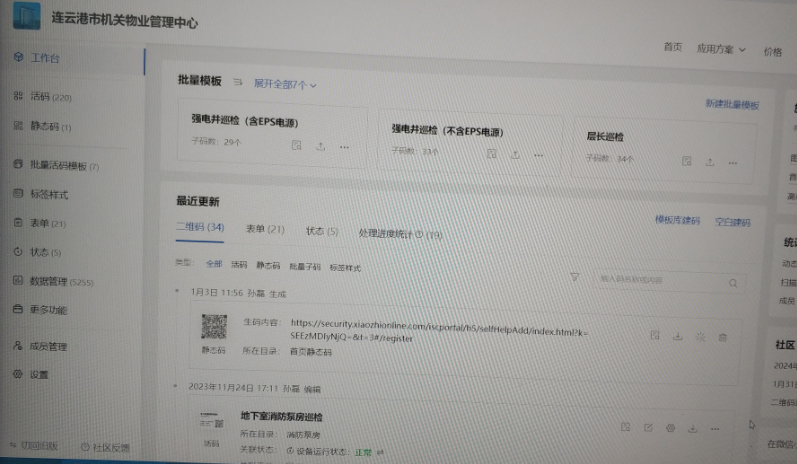
Task: Click download icon on the 静态码 QR row
Action: [677, 336]
